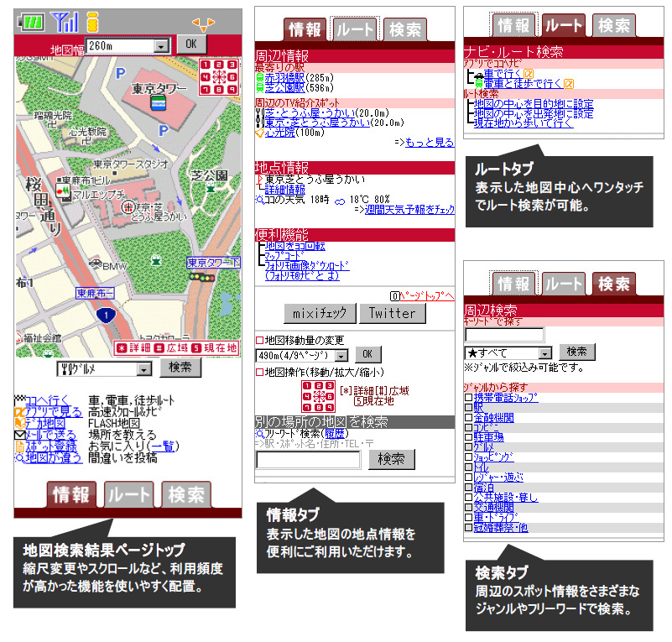Viewport: 672px width, 642px height.
Task: Open the もっと見る link
Action: click(x=429, y=142)
